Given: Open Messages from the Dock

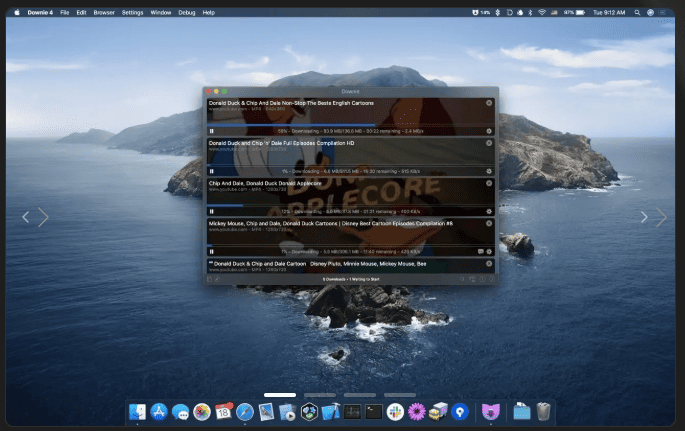Looking at the screenshot, I should coord(180,412).
